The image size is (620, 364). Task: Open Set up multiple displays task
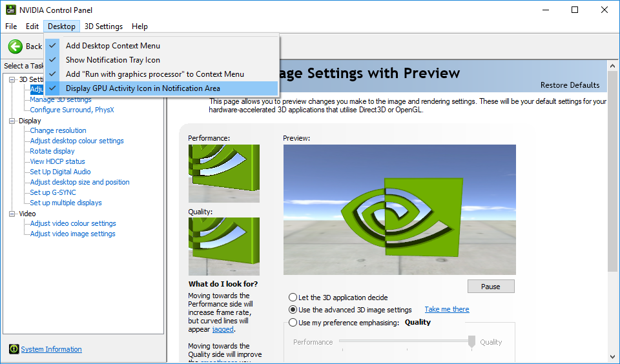66,203
